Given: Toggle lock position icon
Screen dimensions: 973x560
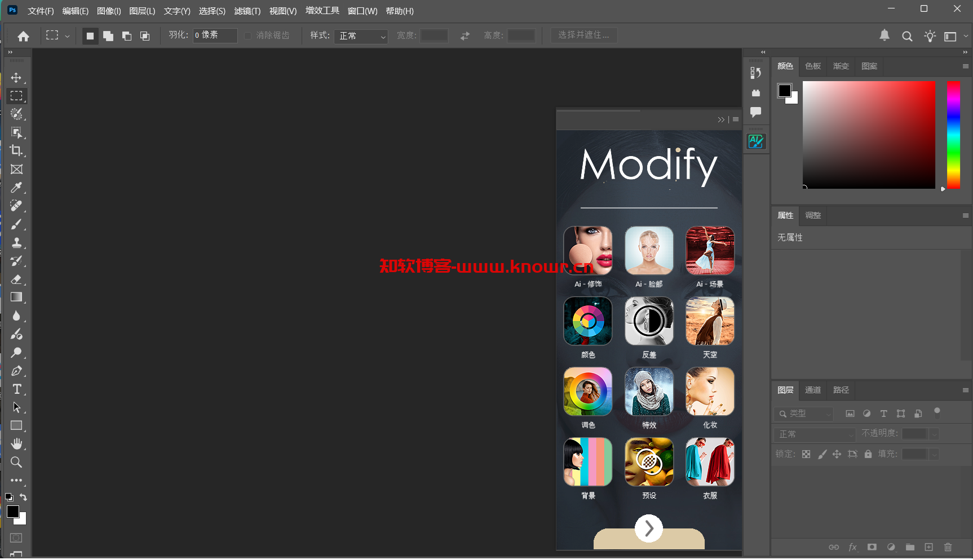Looking at the screenshot, I should click(837, 454).
